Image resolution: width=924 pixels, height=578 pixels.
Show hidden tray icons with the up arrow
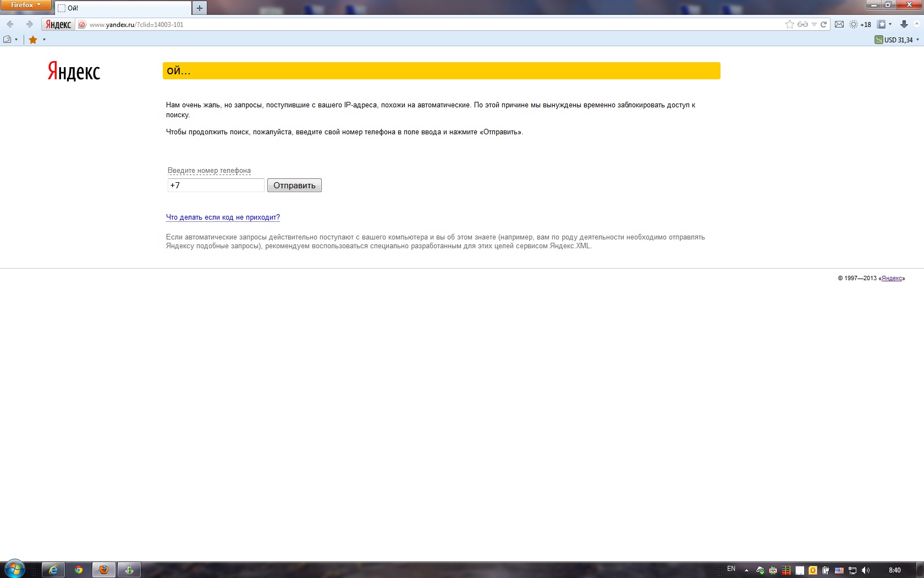click(x=746, y=570)
